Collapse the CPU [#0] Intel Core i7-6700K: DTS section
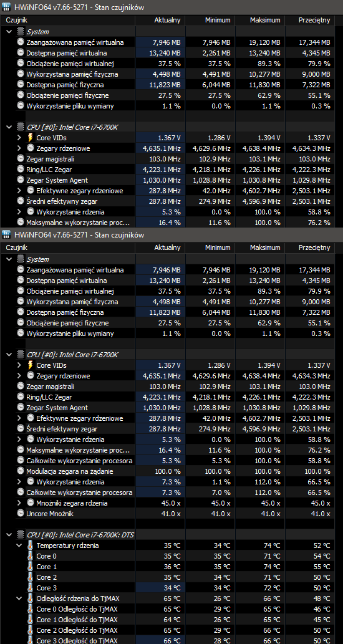 9,535
